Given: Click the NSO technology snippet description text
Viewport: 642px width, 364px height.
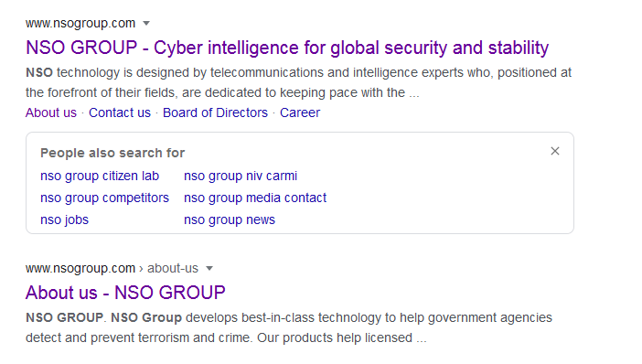Looking at the screenshot, I should point(298,82).
